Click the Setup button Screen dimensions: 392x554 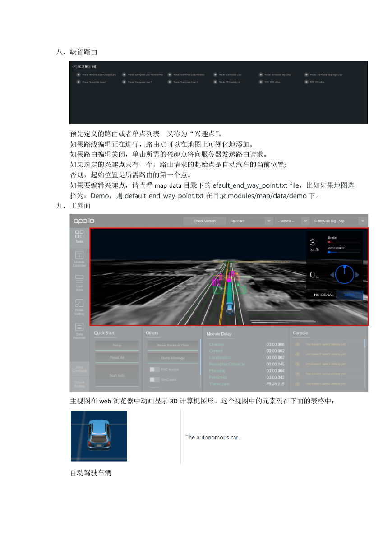(117, 346)
